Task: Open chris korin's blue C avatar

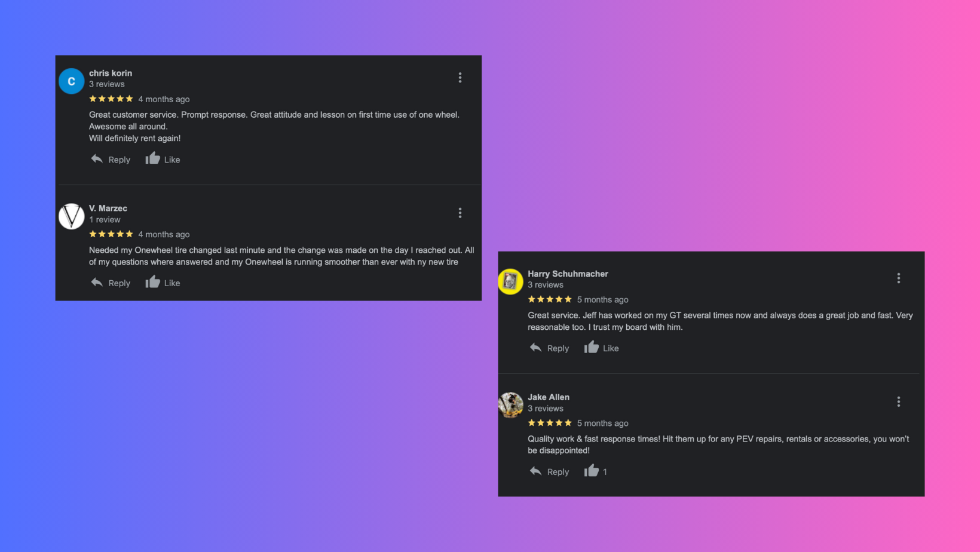Action: pyautogui.click(x=71, y=81)
